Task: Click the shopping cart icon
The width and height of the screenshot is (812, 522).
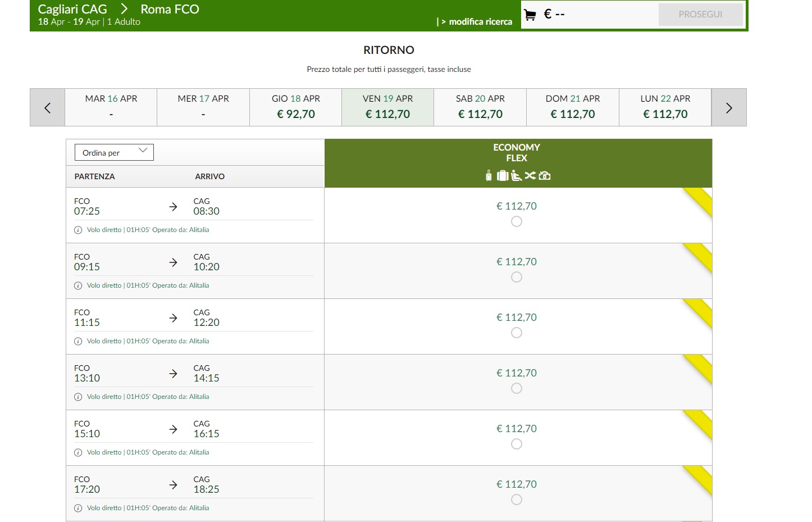Action: pyautogui.click(x=530, y=15)
